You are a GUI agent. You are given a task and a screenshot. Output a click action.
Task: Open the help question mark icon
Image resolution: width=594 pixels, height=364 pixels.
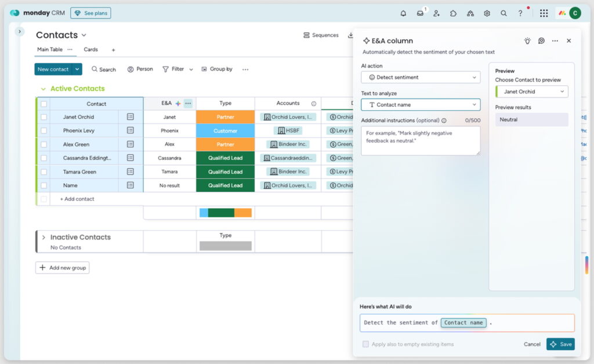click(x=520, y=13)
